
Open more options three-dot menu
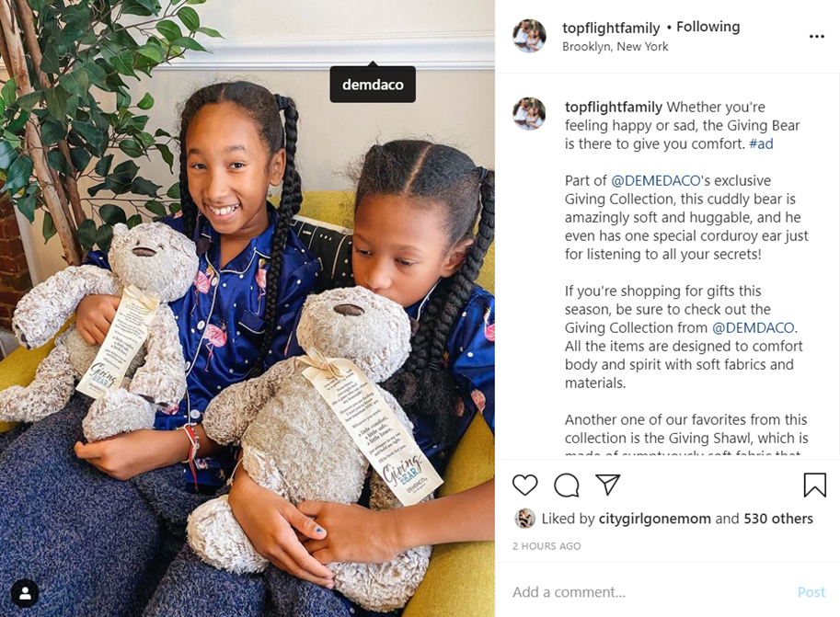pyautogui.click(x=816, y=37)
